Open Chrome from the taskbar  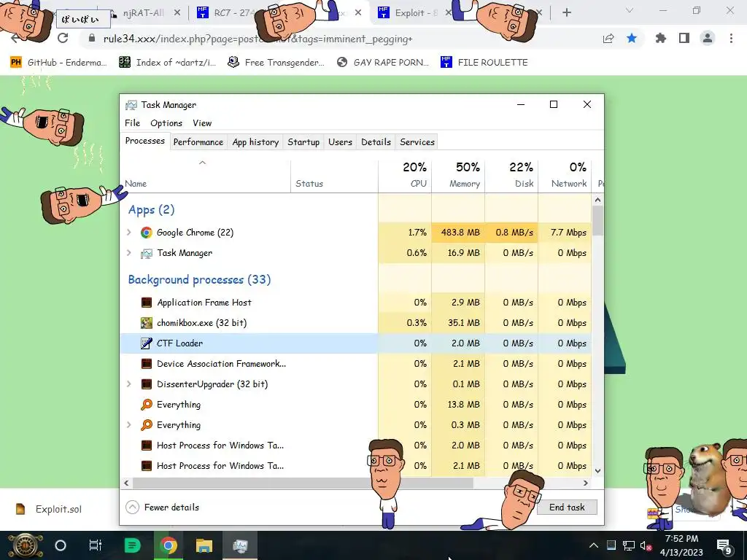(169, 545)
